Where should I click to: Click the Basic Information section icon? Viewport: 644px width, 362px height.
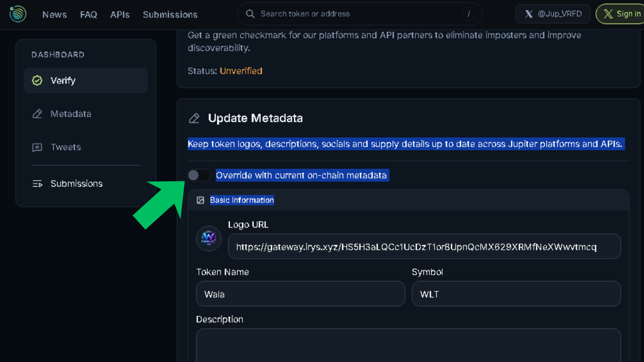pos(200,200)
